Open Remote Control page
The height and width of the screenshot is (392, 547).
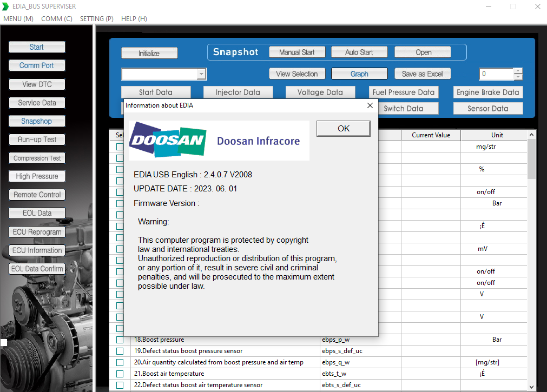point(37,195)
